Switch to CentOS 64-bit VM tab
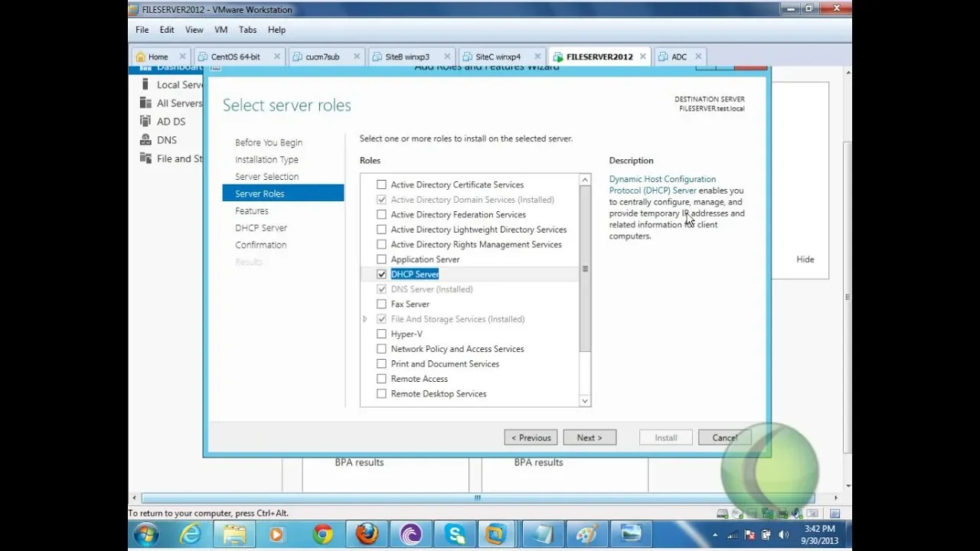Image resolution: width=980 pixels, height=551 pixels. (x=240, y=57)
